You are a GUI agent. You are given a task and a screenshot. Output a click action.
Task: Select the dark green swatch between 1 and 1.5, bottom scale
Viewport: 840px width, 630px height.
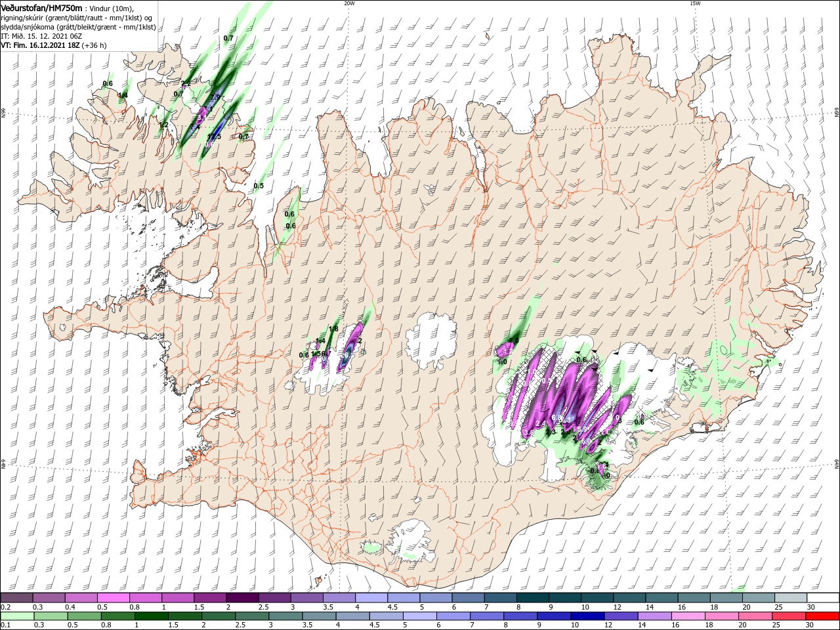pos(153,616)
